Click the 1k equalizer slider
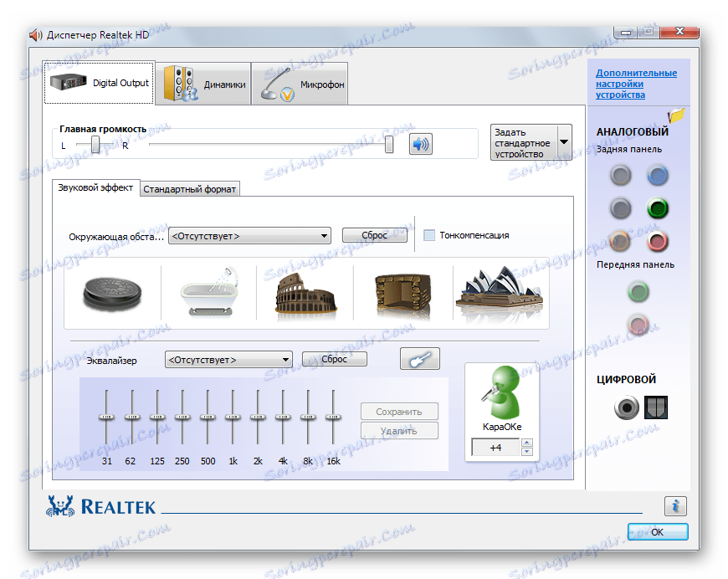 (233, 417)
